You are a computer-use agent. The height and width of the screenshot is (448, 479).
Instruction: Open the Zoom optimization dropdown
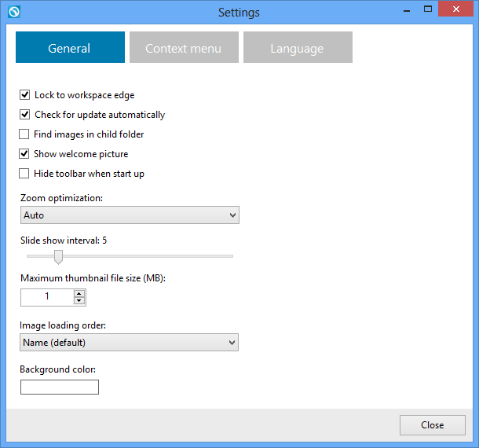tap(130, 215)
